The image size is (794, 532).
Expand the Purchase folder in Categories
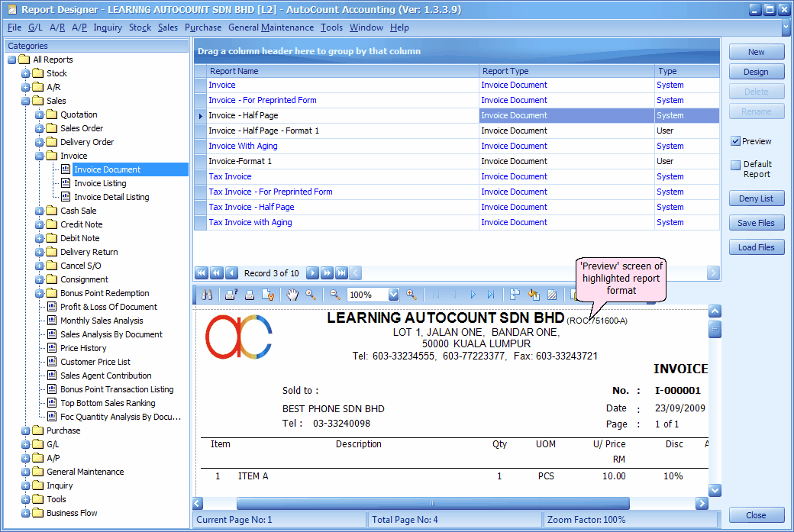[25, 430]
